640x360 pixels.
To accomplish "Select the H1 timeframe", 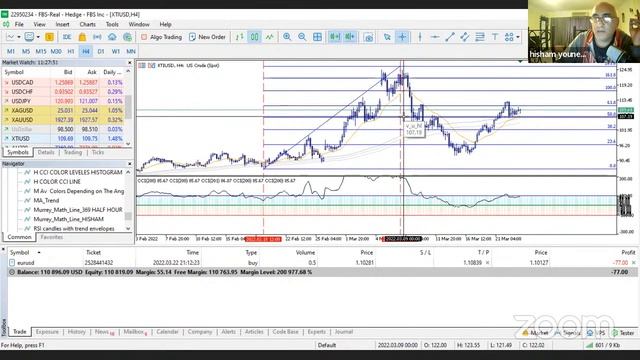I will (x=71, y=51).
